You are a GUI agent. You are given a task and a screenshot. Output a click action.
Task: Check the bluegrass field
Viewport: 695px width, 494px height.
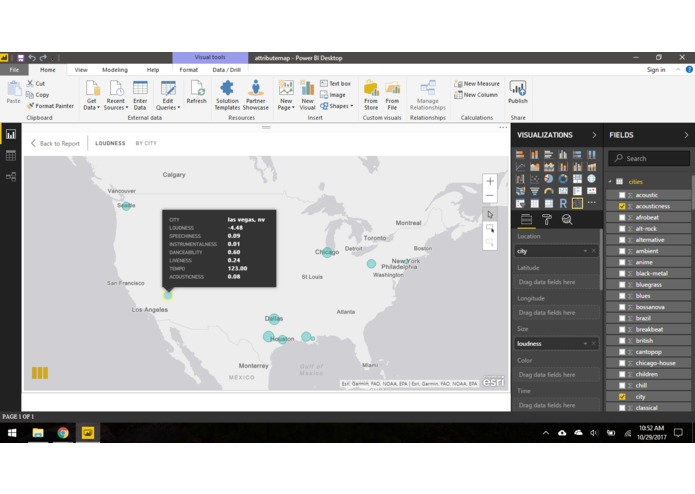tap(622, 284)
